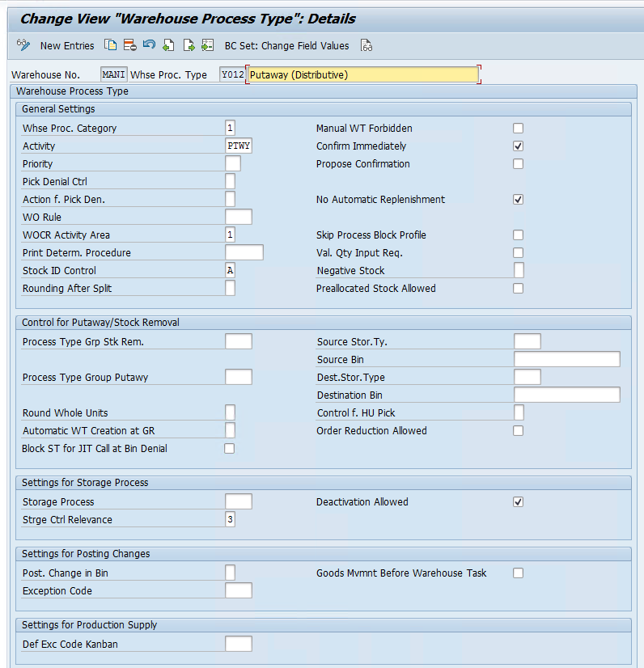
Task: Click the WO Rule input field
Action: click(239, 217)
